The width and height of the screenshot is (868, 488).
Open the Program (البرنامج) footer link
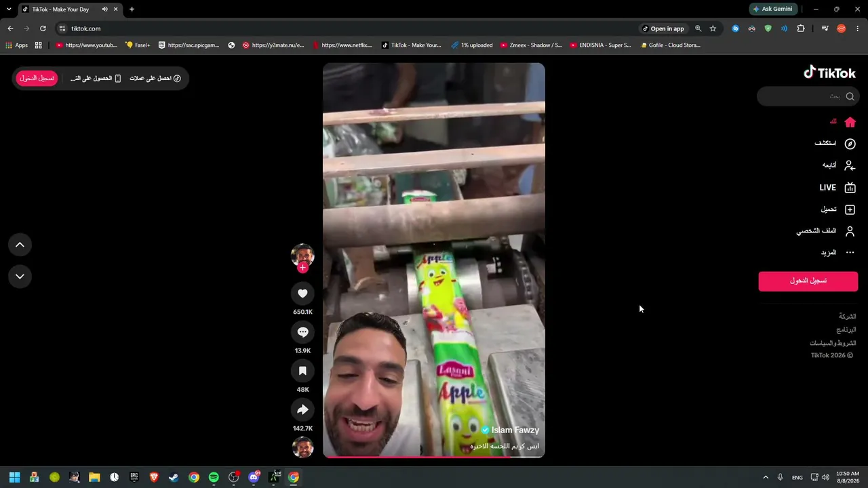coord(846,330)
